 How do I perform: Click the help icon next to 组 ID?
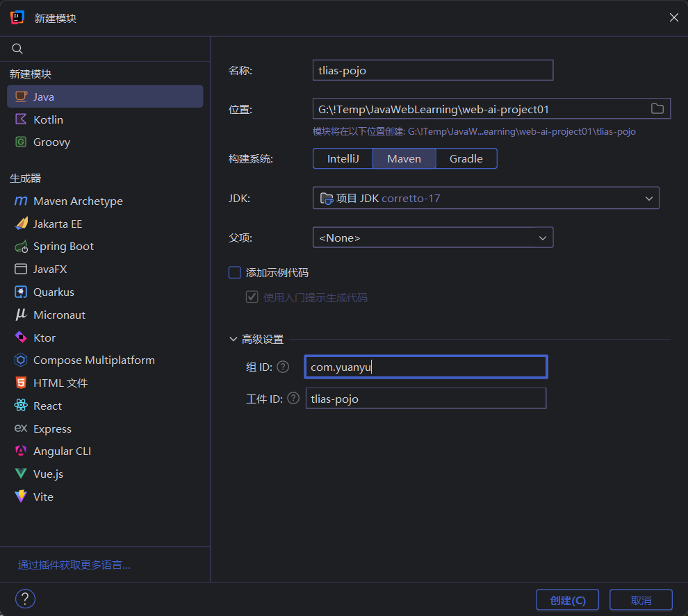pos(283,367)
